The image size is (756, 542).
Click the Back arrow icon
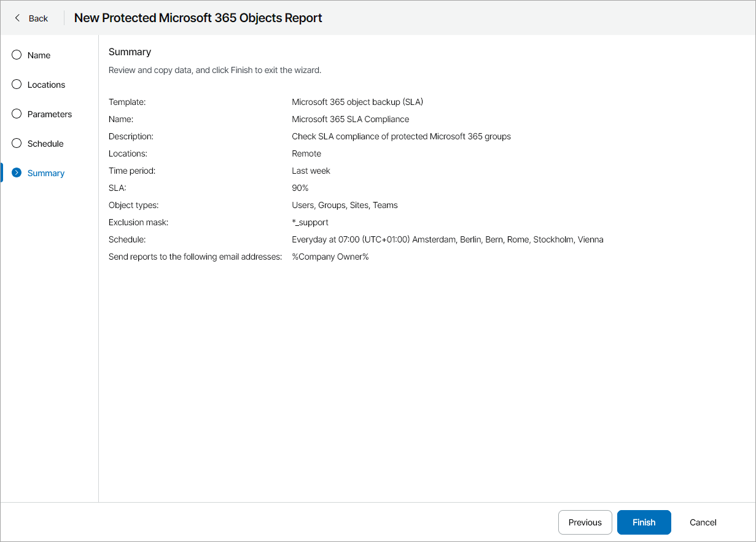[17, 18]
